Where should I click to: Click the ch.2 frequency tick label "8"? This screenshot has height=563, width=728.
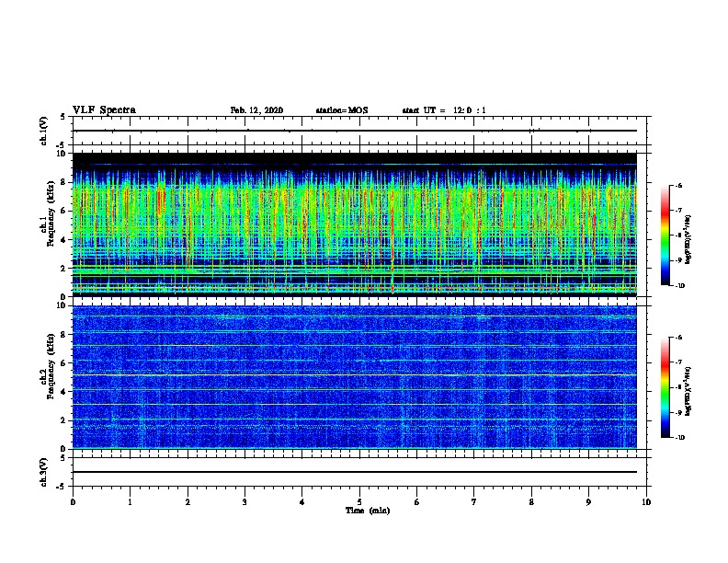pos(63,335)
